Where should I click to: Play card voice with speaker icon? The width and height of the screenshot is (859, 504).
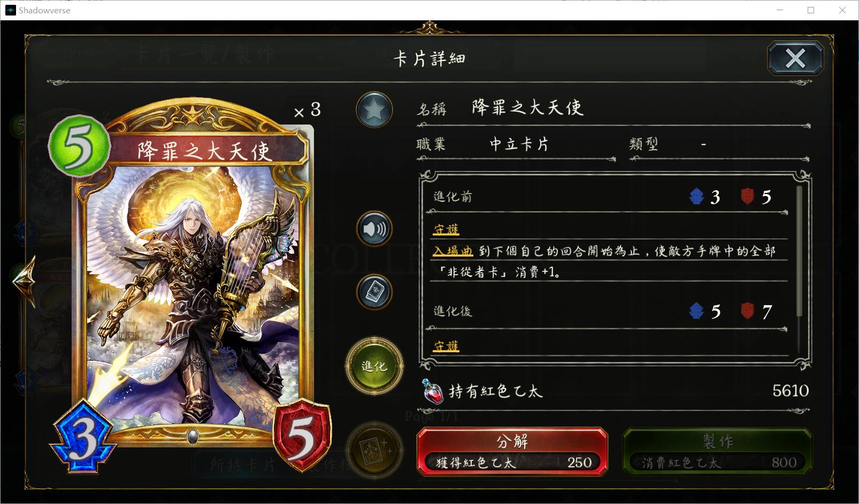point(374,229)
